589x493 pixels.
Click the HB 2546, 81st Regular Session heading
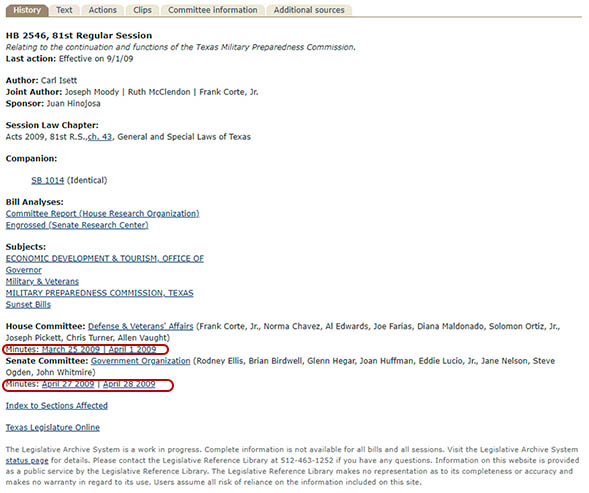[79, 36]
